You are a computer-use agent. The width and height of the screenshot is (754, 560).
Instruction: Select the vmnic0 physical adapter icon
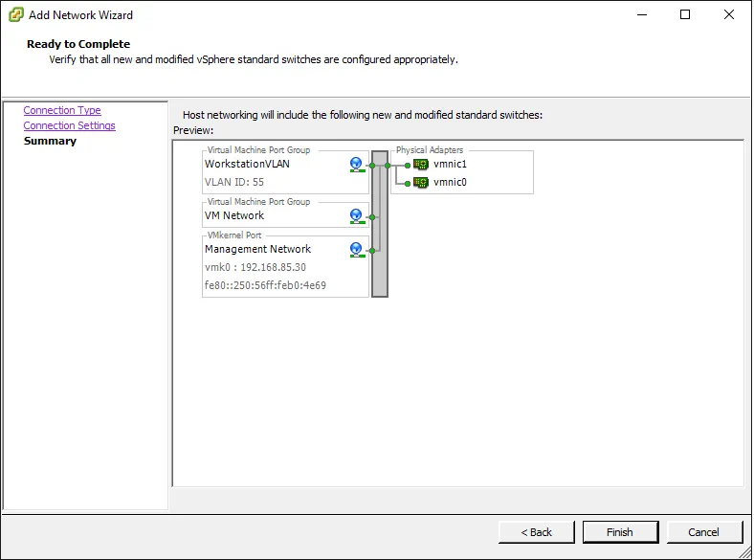click(421, 182)
